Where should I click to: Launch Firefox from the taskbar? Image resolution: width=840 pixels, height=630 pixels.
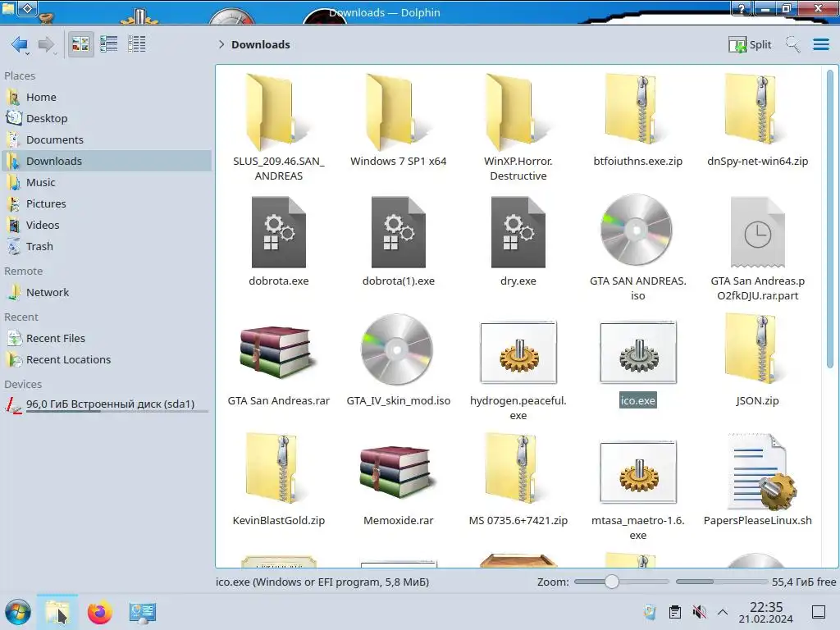(99, 612)
